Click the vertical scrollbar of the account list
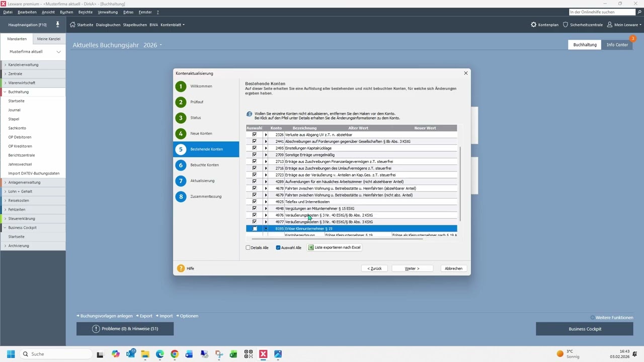This screenshot has width=644, height=362. [460, 184]
